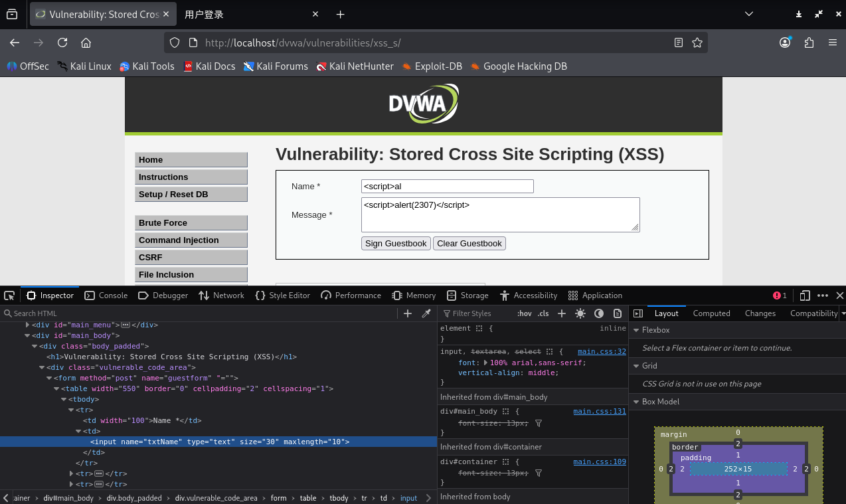Add a new node in the Inspector
This screenshot has height=504, width=846.
pyautogui.click(x=408, y=313)
